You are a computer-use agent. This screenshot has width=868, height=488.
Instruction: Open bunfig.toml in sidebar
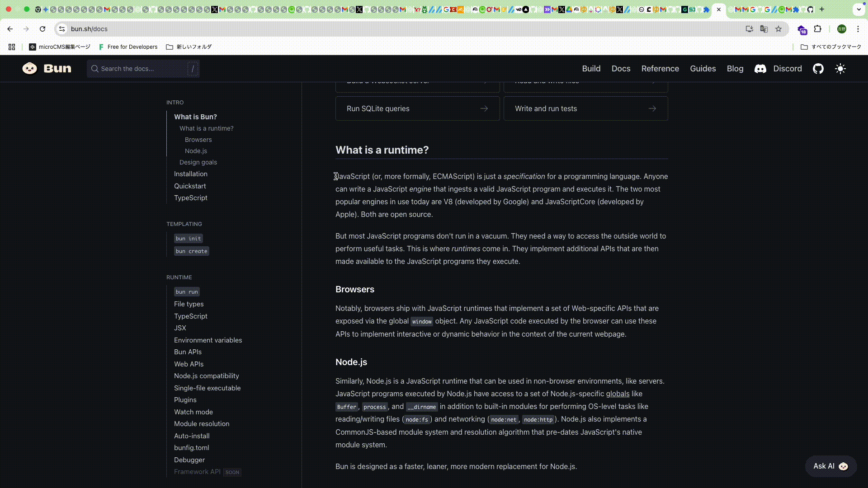tap(192, 448)
